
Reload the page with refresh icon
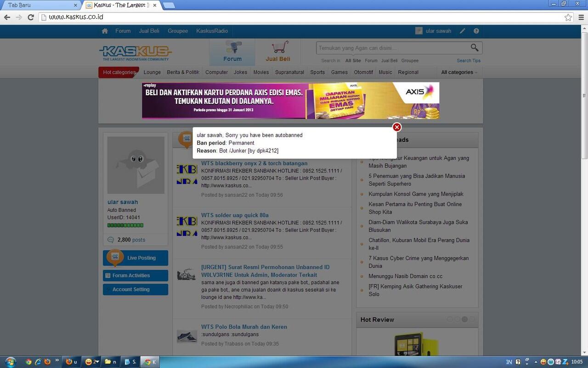pyautogui.click(x=31, y=17)
